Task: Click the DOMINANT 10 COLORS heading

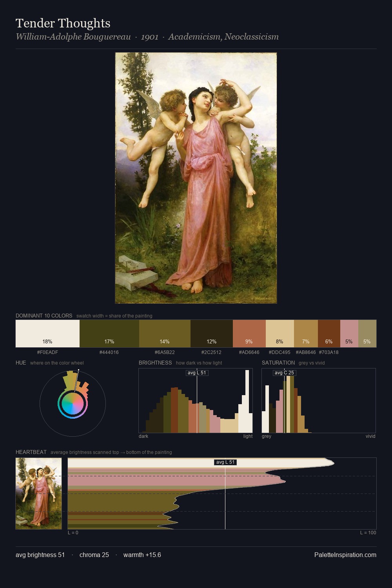Action: [x=44, y=316]
